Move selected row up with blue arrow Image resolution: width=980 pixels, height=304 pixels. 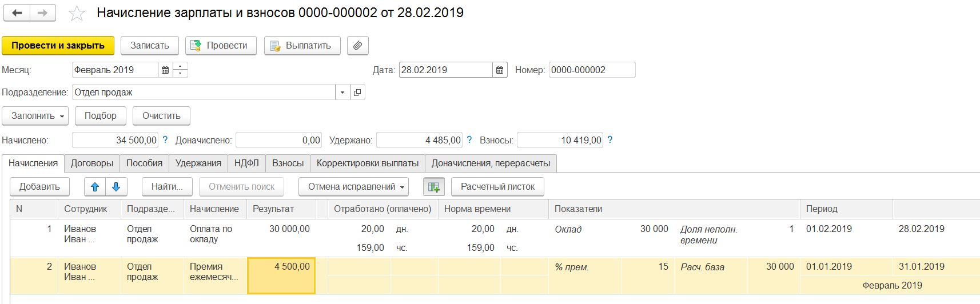pos(95,186)
